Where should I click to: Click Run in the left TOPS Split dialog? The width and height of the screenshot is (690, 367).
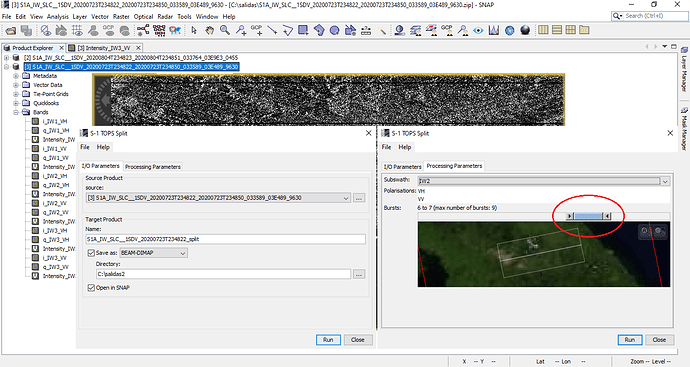point(328,340)
